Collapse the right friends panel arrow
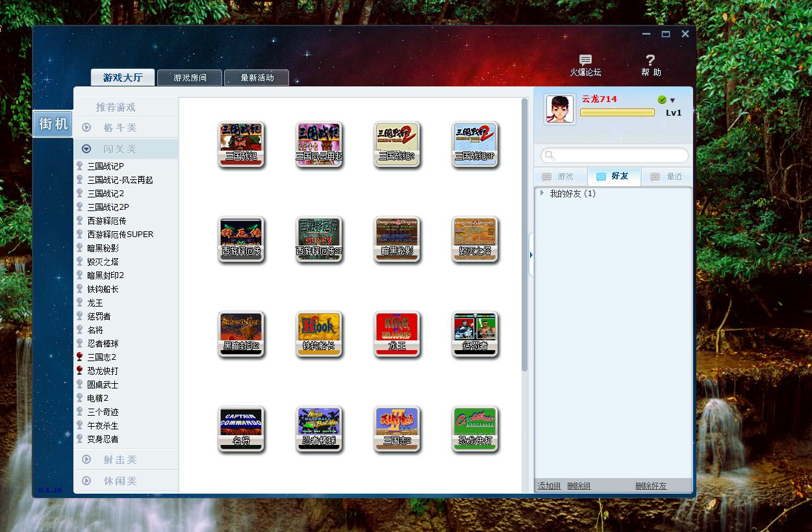Screen dimensions: 812x532 coord(531,255)
